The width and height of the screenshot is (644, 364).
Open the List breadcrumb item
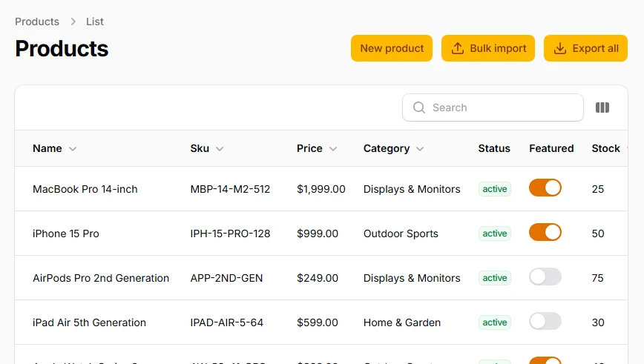(95, 21)
